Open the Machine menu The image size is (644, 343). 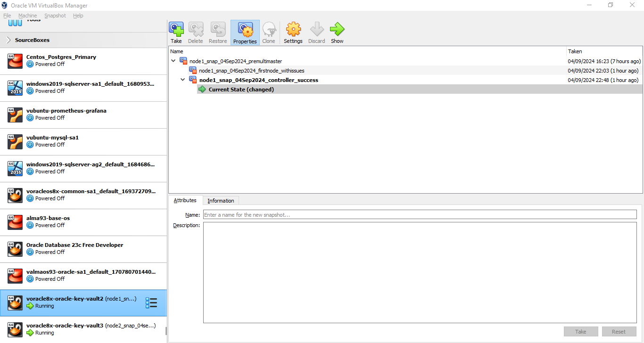click(28, 16)
